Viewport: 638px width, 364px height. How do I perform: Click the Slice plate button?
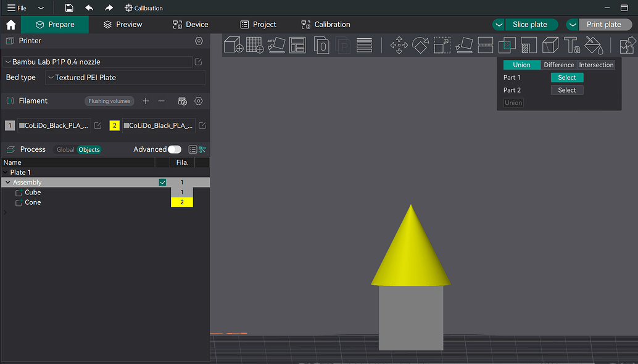(530, 25)
